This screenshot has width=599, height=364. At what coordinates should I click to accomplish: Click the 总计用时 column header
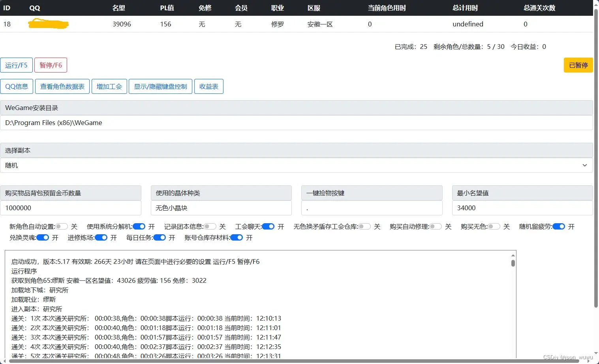tap(465, 8)
